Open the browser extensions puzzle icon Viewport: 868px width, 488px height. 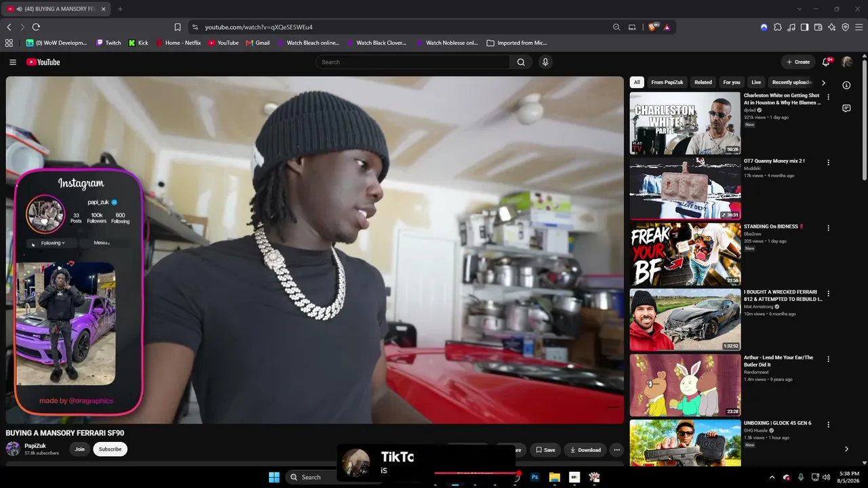pos(778,27)
